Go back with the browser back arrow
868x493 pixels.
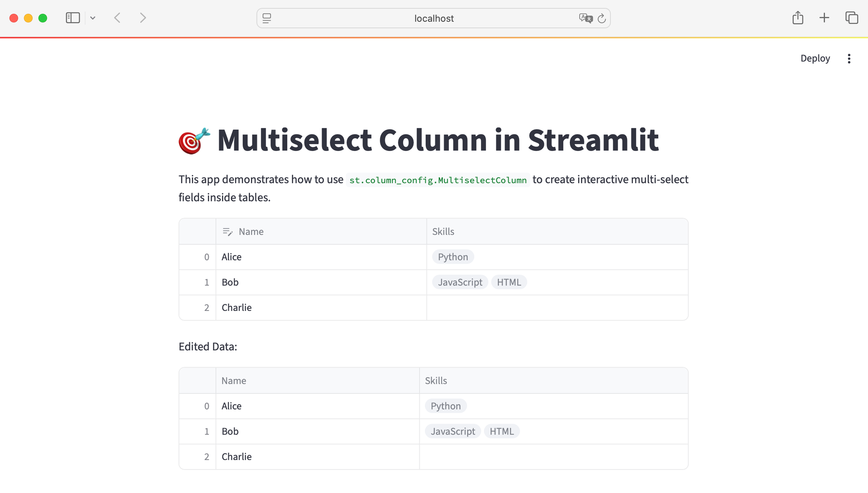click(x=117, y=18)
